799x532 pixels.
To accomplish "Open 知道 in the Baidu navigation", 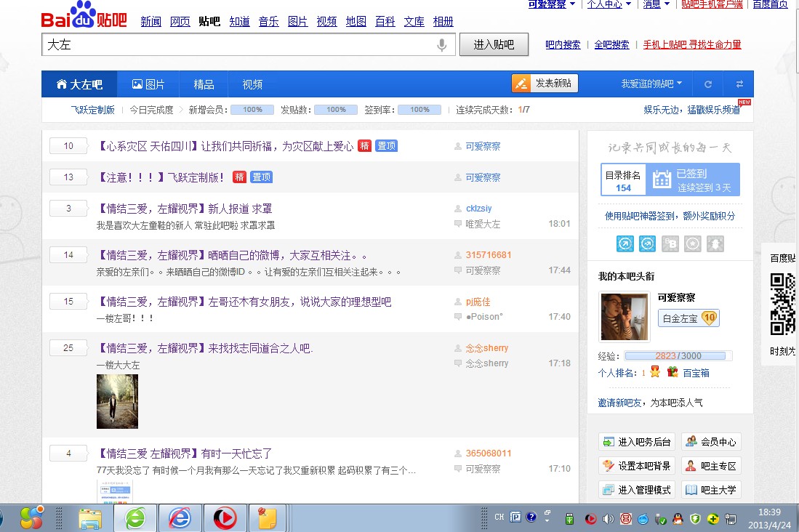I will pos(239,21).
